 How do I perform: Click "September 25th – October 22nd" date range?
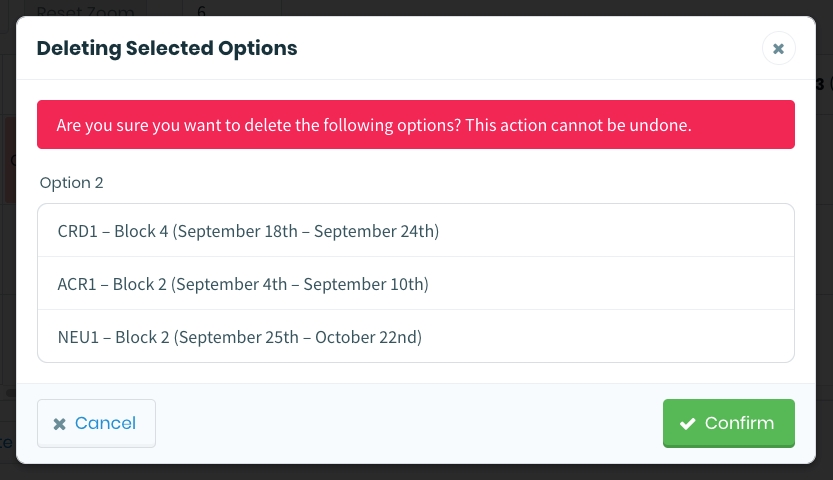click(x=298, y=337)
